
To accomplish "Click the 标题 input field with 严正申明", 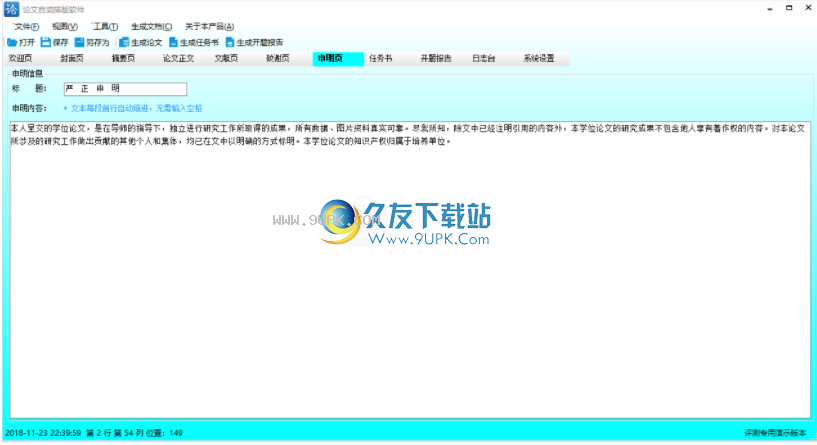I will (x=125, y=89).
